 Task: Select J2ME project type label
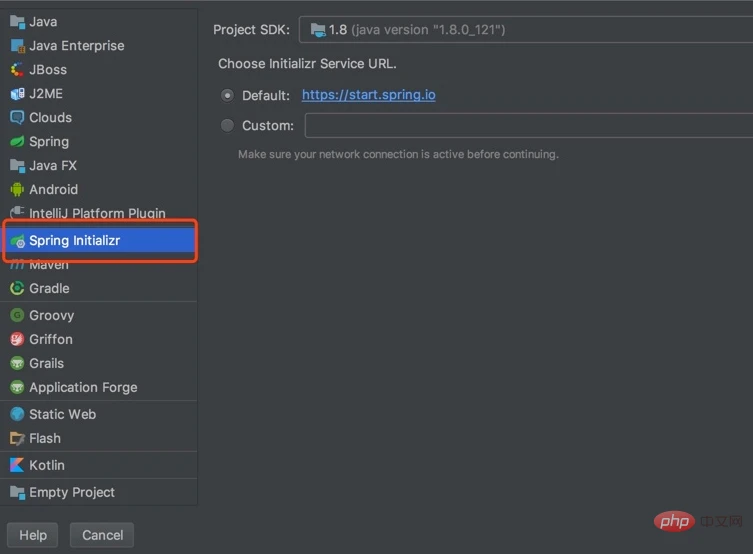pyautogui.click(x=46, y=94)
